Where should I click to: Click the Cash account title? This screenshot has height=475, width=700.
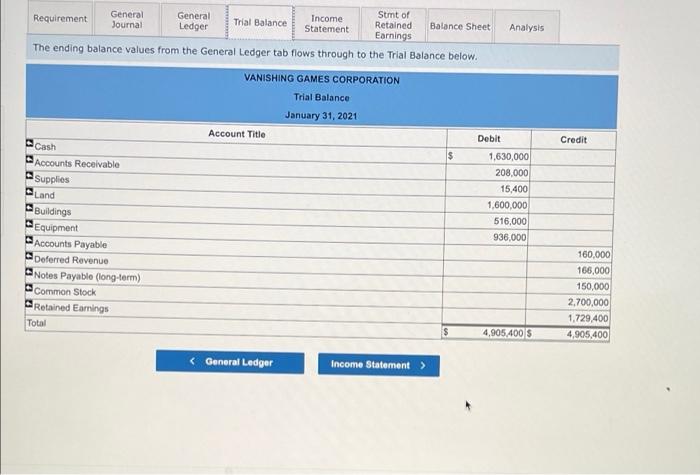coord(45,146)
